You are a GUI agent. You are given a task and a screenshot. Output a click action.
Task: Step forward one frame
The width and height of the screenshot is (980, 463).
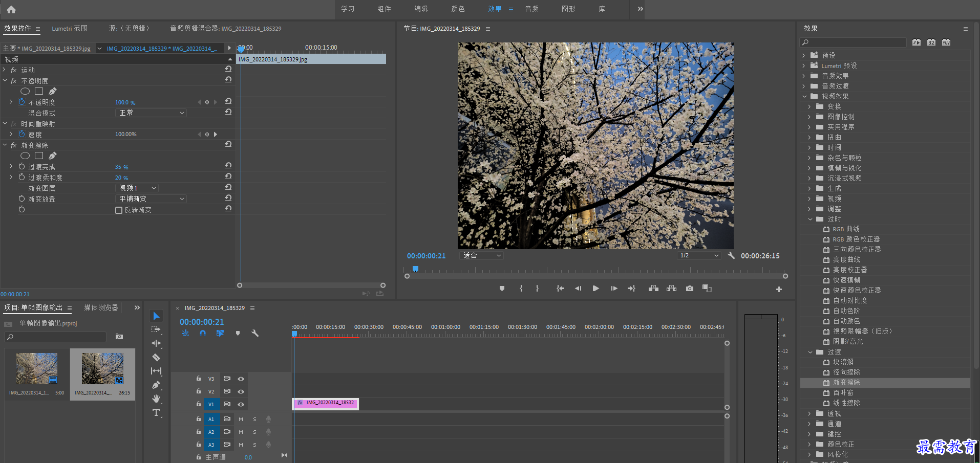[x=614, y=289]
